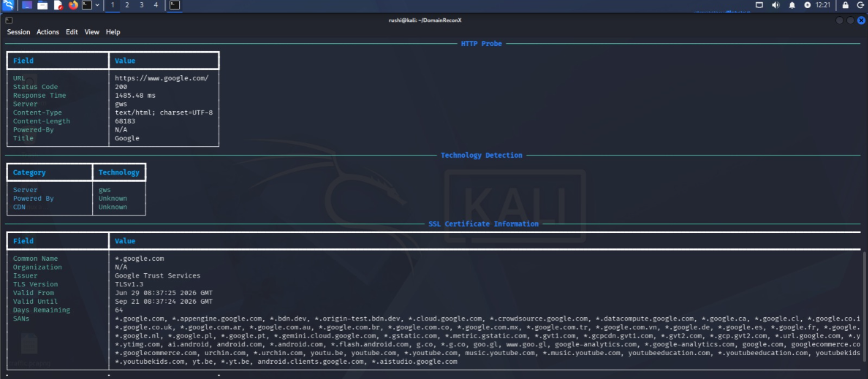Select the running terminal taskbar item
Viewport: 868px width, 379px height.
click(174, 5)
